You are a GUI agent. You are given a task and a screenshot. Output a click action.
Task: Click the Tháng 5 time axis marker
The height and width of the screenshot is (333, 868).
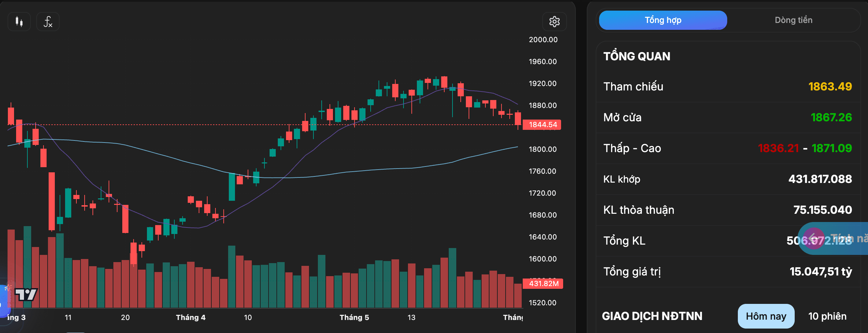coord(354,318)
